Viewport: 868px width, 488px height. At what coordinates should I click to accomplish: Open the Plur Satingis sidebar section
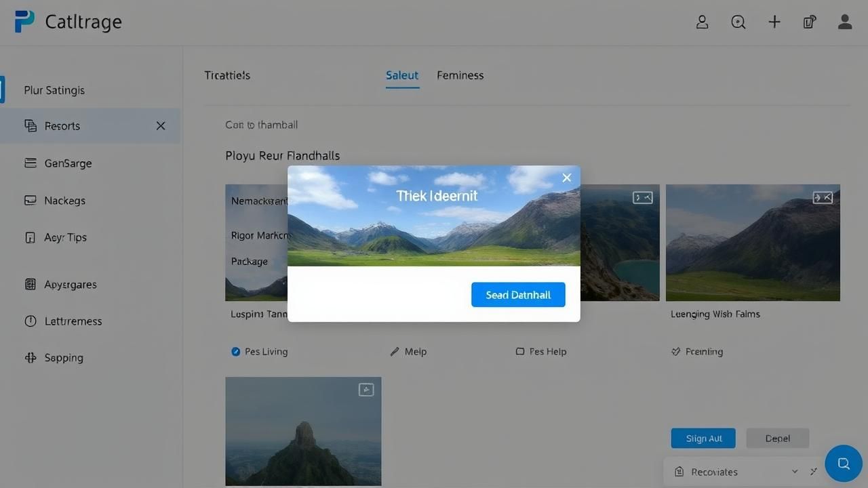pyautogui.click(x=54, y=90)
